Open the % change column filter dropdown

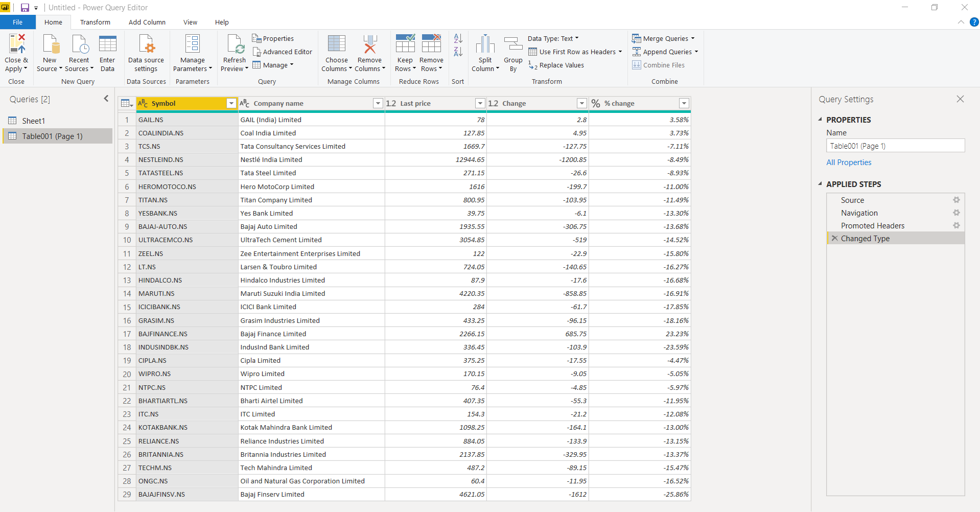coord(684,103)
